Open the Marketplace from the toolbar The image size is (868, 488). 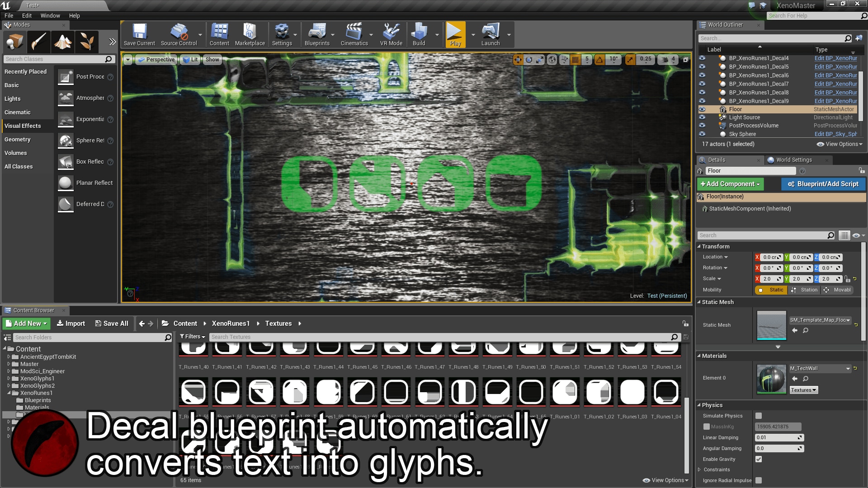(x=250, y=34)
